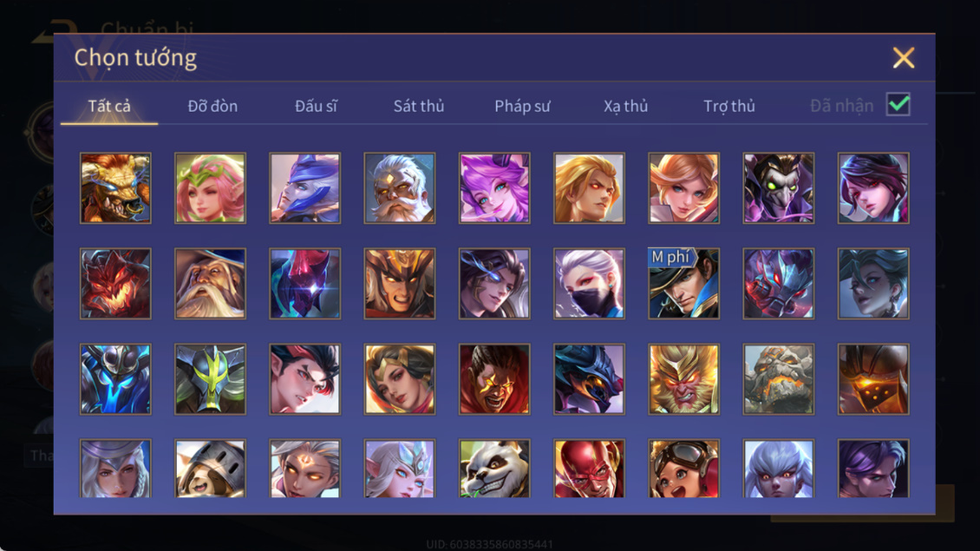Select the panda hero portrait

(x=493, y=469)
